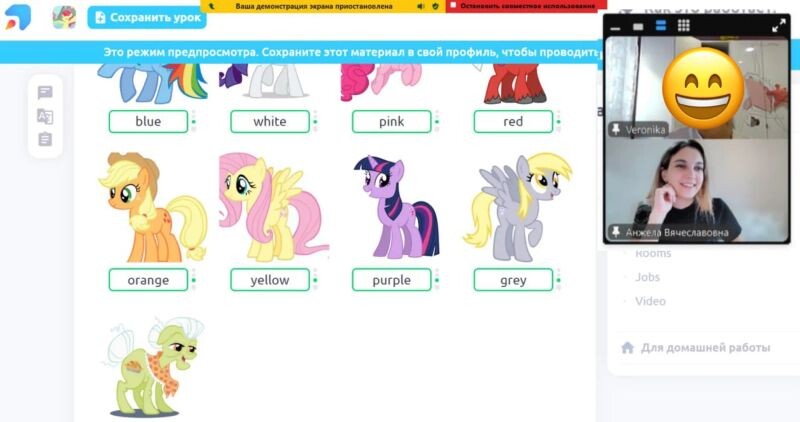This screenshot has height=422, width=800.
Task: Open the Video item in side menu
Action: click(x=650, y=301)
